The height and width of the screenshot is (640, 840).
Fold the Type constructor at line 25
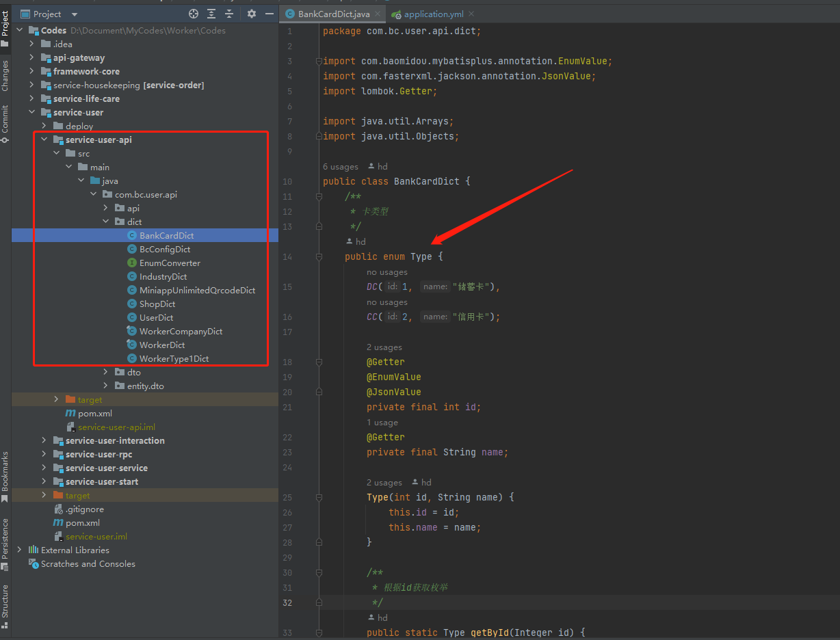pos(319,497)
